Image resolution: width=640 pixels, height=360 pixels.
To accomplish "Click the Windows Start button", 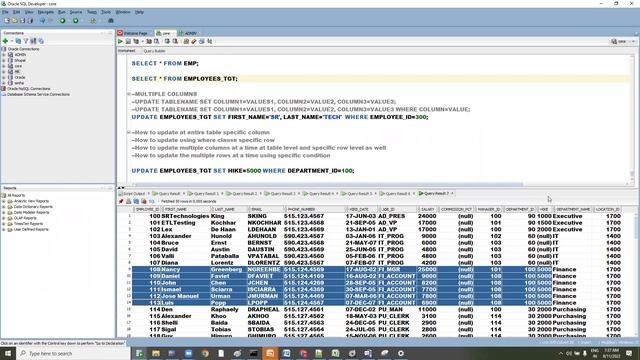I will pyautogui.click(x=8, y=353).
